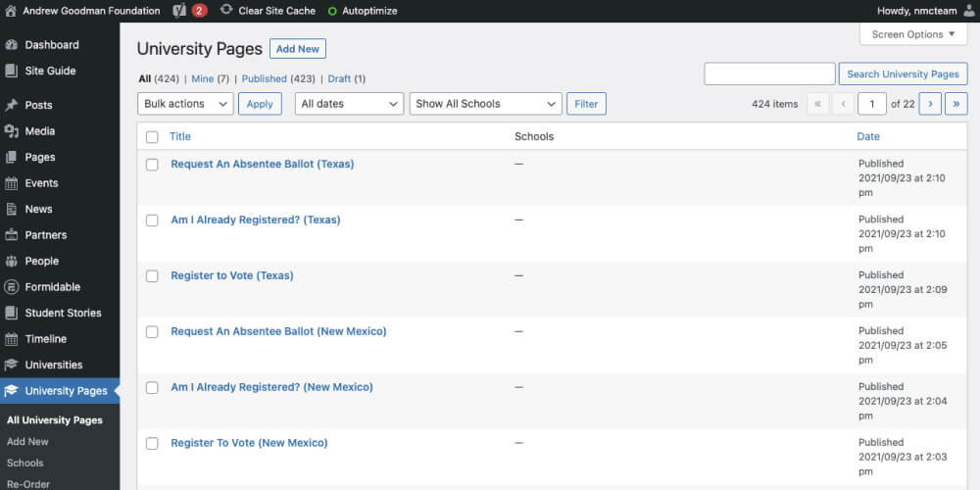Open Register To Vote (New Mexico) page
The width and height of the screenshot is (980, 490).
(249, 443)
